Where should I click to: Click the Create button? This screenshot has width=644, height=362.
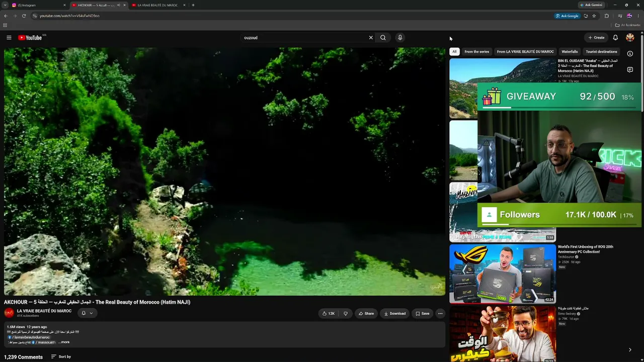point(597,38)
